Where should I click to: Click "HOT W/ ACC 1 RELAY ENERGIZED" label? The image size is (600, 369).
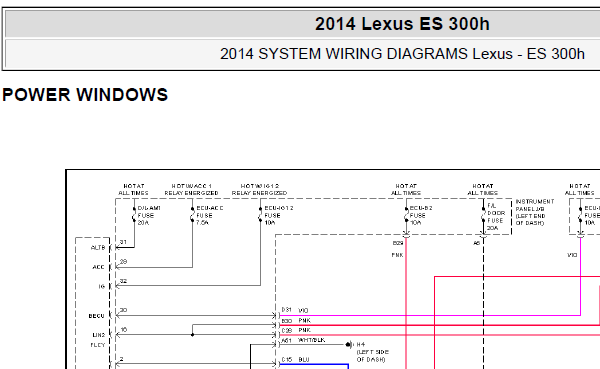tap(191, 189)
